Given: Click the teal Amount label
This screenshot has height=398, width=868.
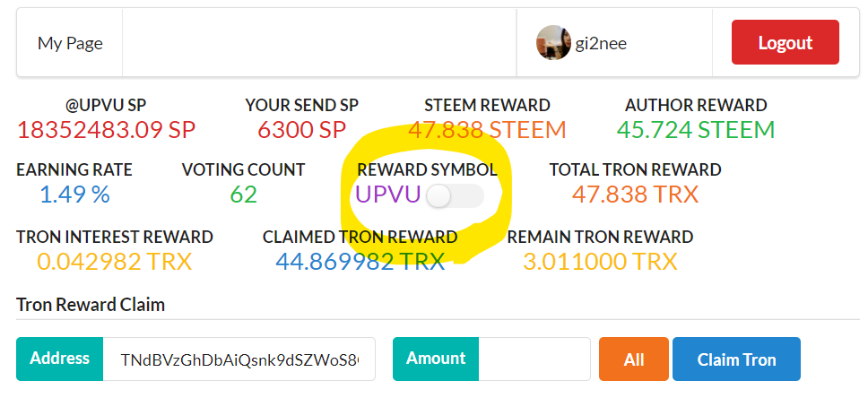Looking at the screenshot, I should [x=436, y=359].
